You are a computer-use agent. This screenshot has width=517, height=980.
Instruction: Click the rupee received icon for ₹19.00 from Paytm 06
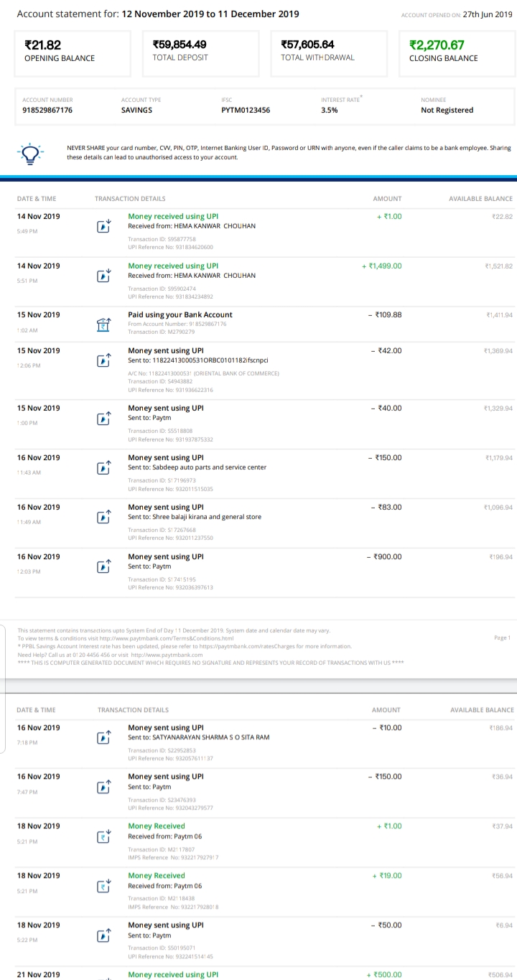(x=104, y=885)
